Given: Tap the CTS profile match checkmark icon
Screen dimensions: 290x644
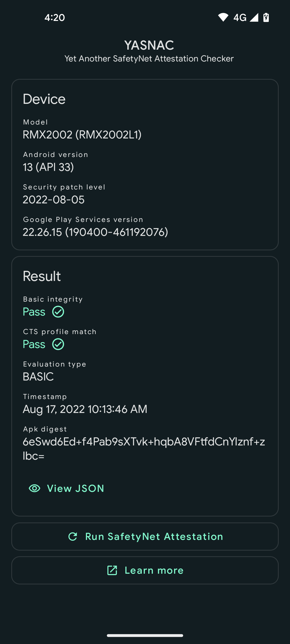Looking at the screenshot, I should pos(58,344).
